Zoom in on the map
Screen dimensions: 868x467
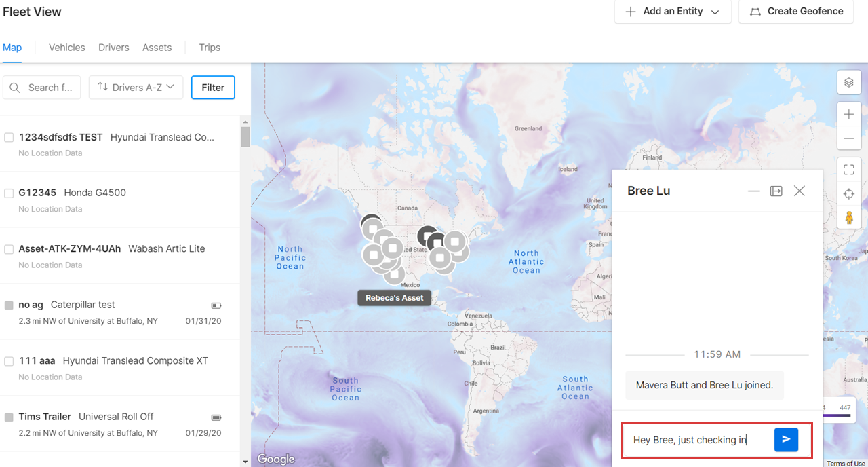(x=848, y=115)
